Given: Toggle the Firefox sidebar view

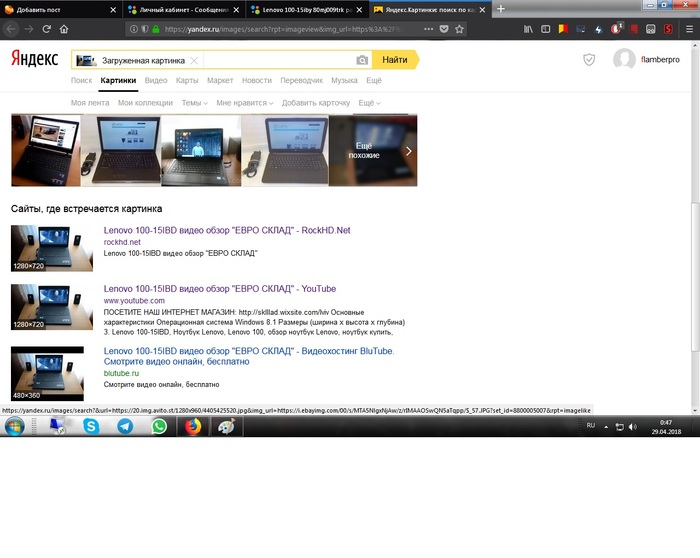Looking at the screenshot, I should pyautogui.click(x=546, y=29).
